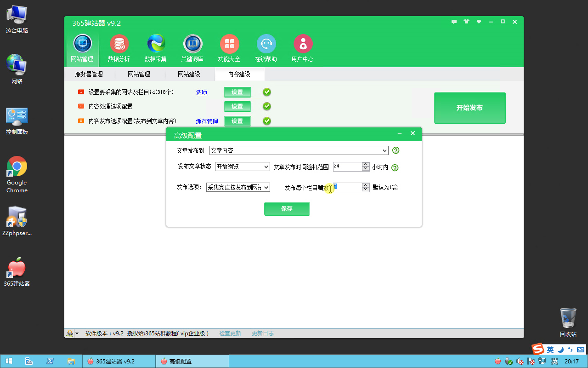Open the 选项 link
The width and height of the screenshot is (588, 368).
click(x=202, y=92)
